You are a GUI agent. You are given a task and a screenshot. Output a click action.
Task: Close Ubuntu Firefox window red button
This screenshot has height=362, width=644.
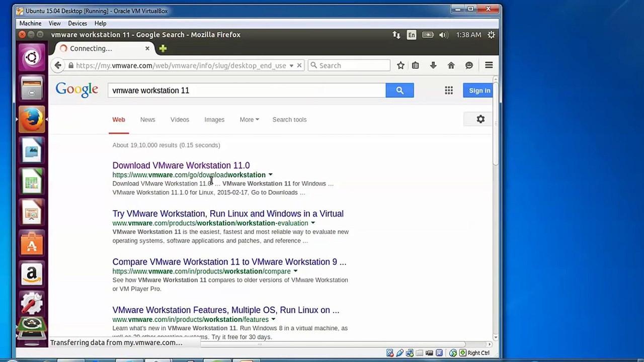(x=22, y=35)
